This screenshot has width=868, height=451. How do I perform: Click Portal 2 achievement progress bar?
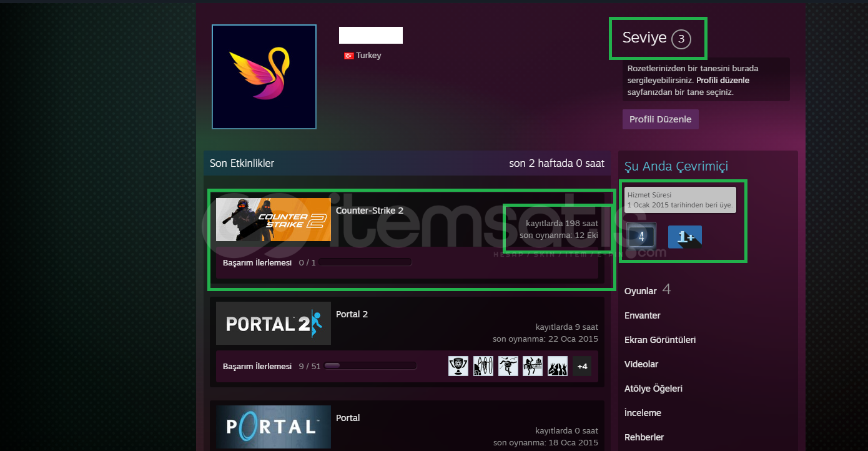click(370, 366)
